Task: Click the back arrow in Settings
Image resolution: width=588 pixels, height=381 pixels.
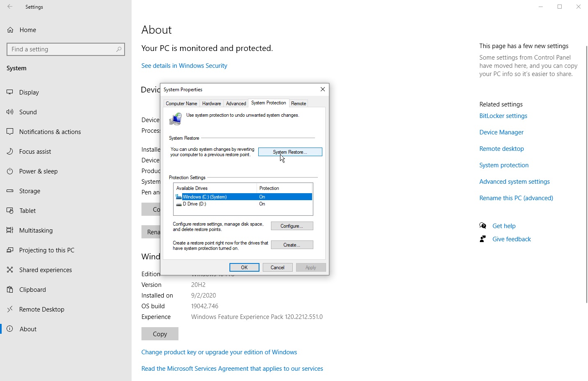Action: tap(10, 7)
